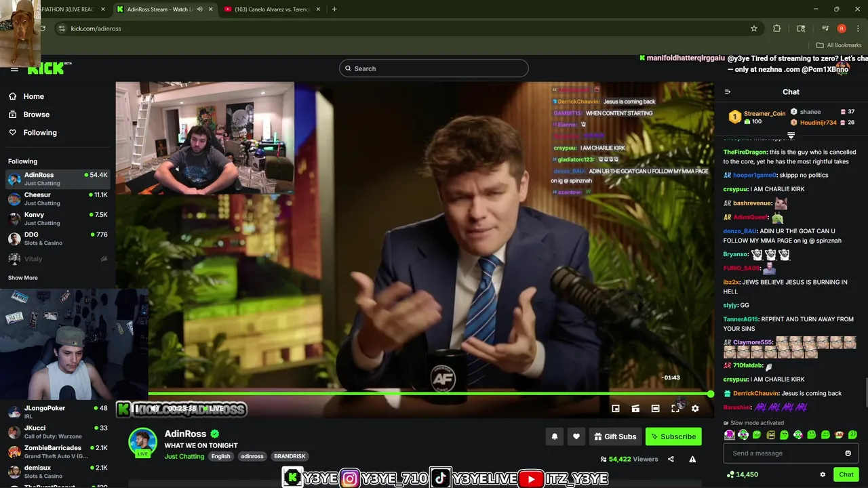Screen dimensions: 868x488
Task: Close the AdinRoss Stream tab
Action: click(x=210, y=9)
